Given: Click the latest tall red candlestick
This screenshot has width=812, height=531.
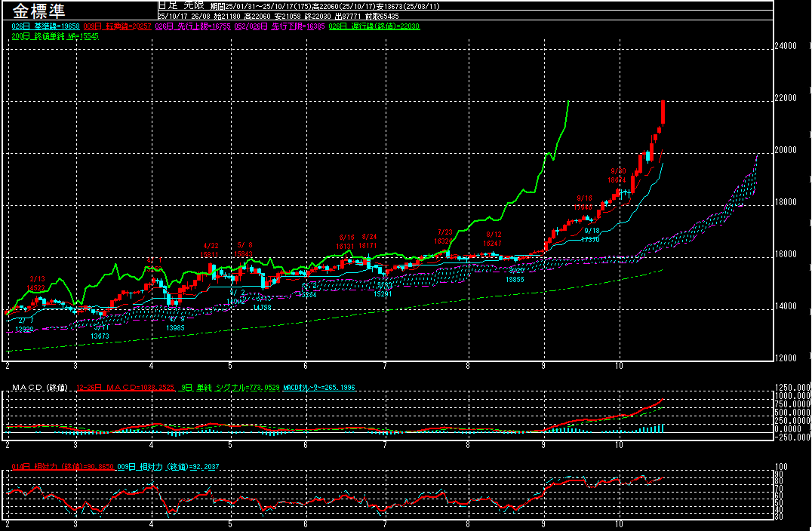Looking at the screenshot, I should [x=663, y=112].
